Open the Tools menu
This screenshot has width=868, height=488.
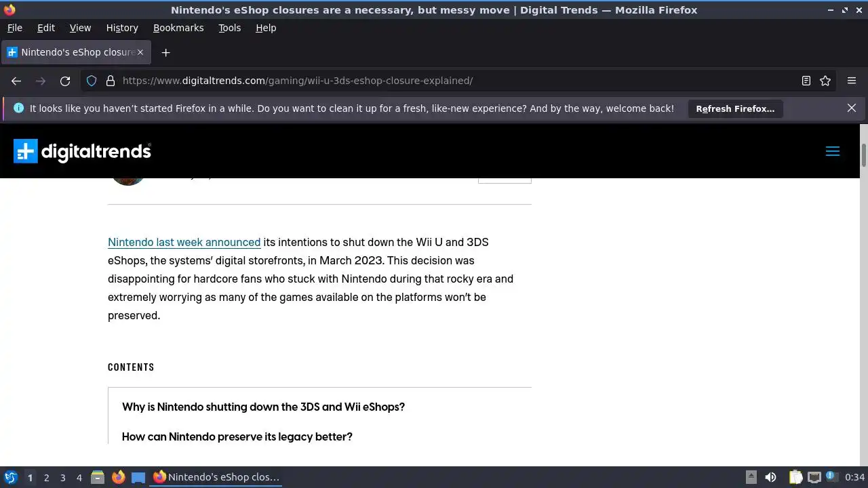coord(229,28)
